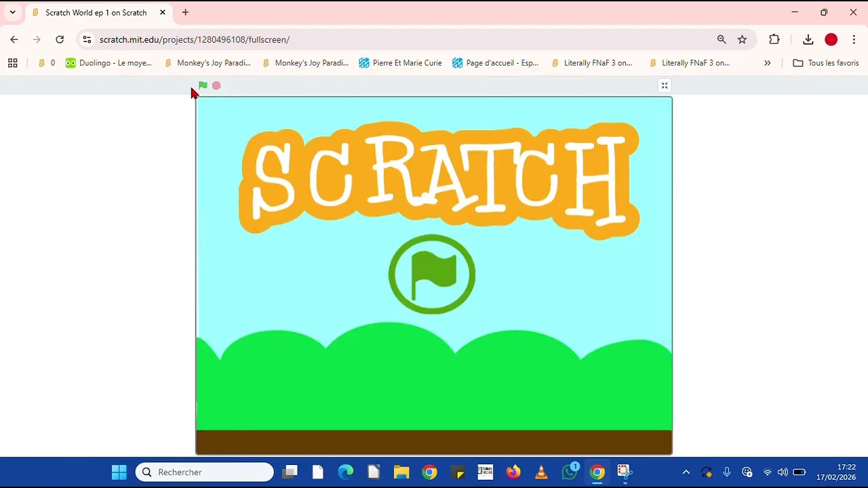Open the Pierre Et Marie Curie bookmark
The height and width of the screenshot is (488, 868).
[x=400, y=63]
